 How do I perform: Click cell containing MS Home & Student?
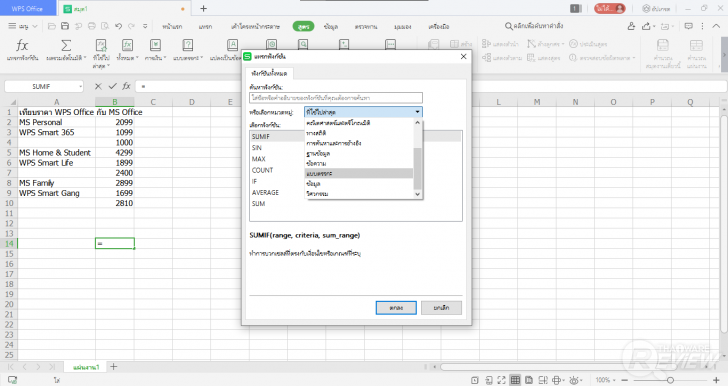pyautogui.click(x=56, y=152)
